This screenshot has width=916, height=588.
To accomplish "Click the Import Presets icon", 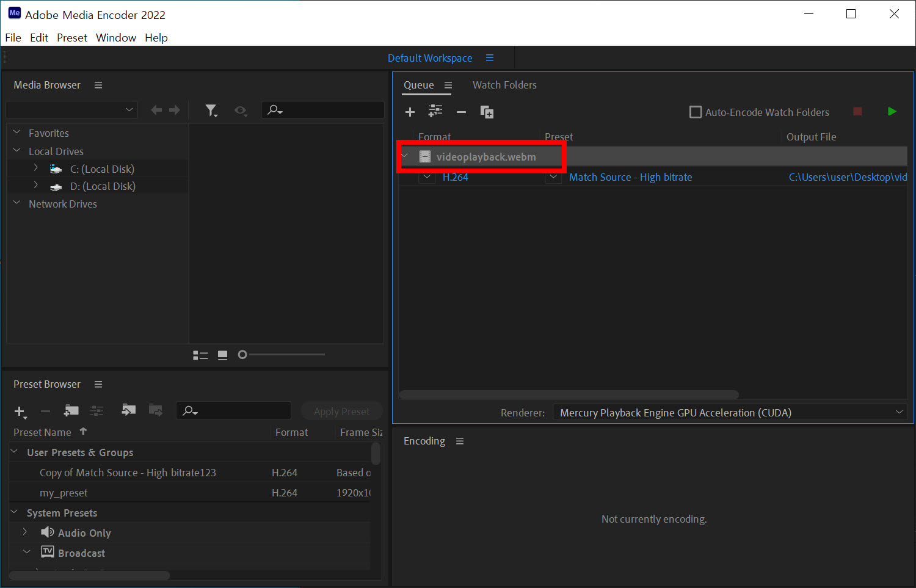I will point(128,410).
